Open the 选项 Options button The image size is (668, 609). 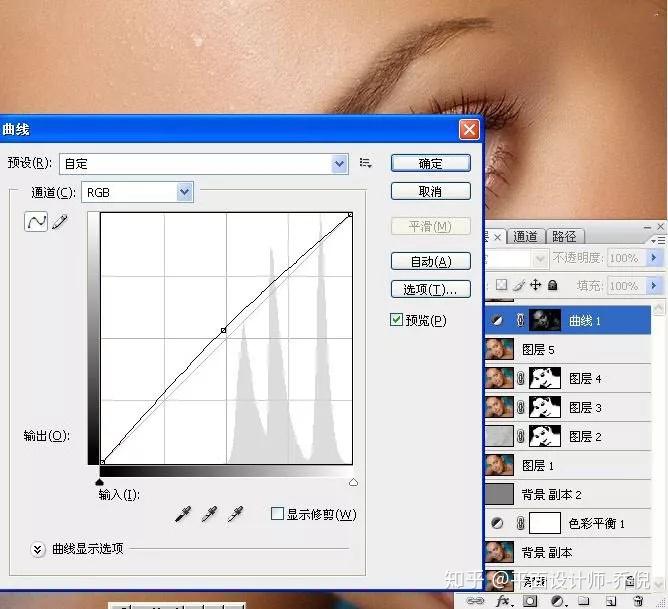431,289
